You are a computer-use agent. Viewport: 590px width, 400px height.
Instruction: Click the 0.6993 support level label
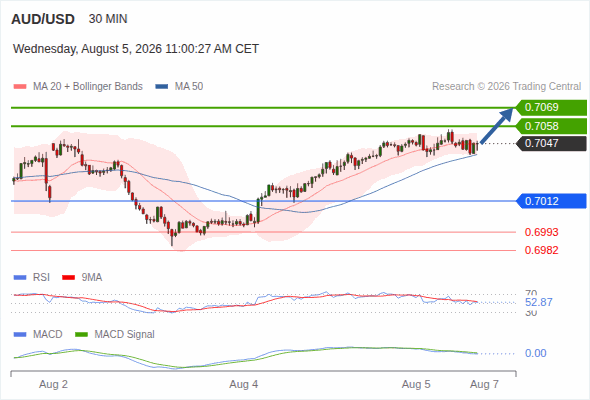[541, 232]
